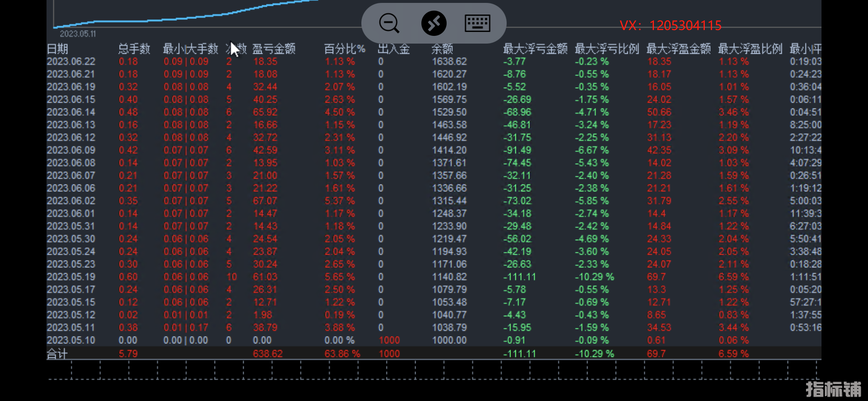This screenshot has width=868, height=401.
Task: Select the 2023.05.15 date cell
Action: tap(71, 302)
